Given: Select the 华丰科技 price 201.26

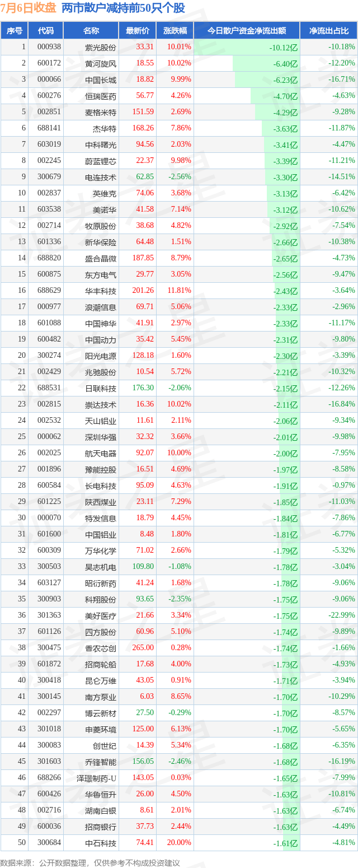Looking at the screenshot, I should click(x=143, y=291).
